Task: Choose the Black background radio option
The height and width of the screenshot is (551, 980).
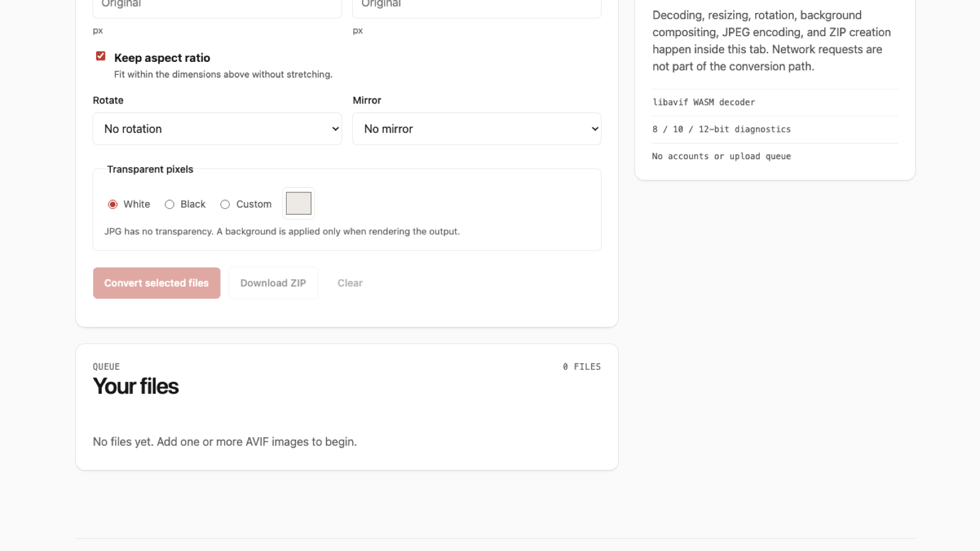Action: tap(170, 204)
